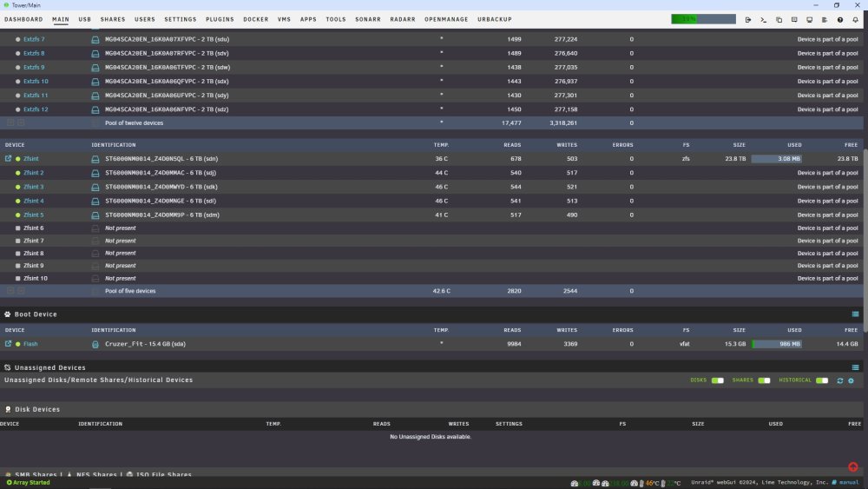The width and height of the screenshot is (868, 489).
Task: Open the PLUGINS tab
Action: click(x=220, y=19)
